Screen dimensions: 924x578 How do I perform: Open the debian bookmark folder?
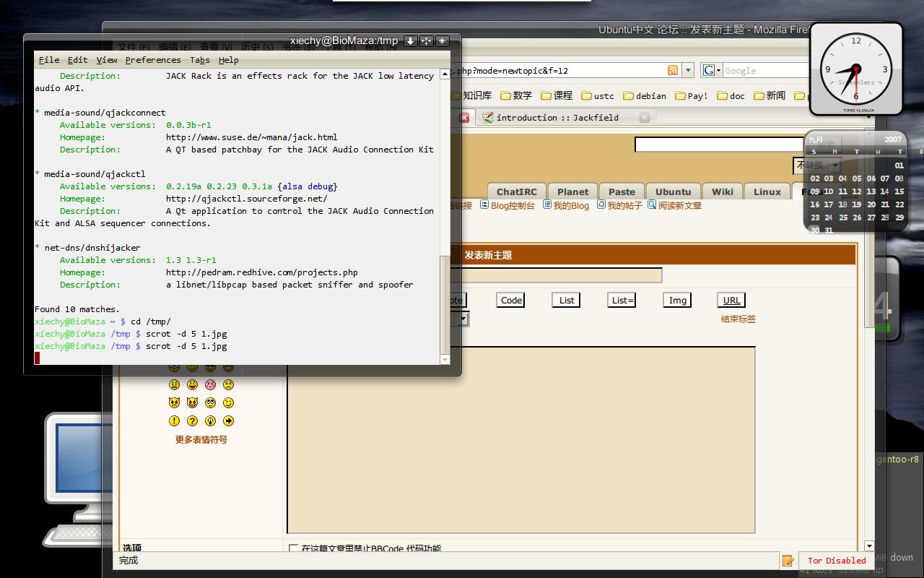point(645,95)
